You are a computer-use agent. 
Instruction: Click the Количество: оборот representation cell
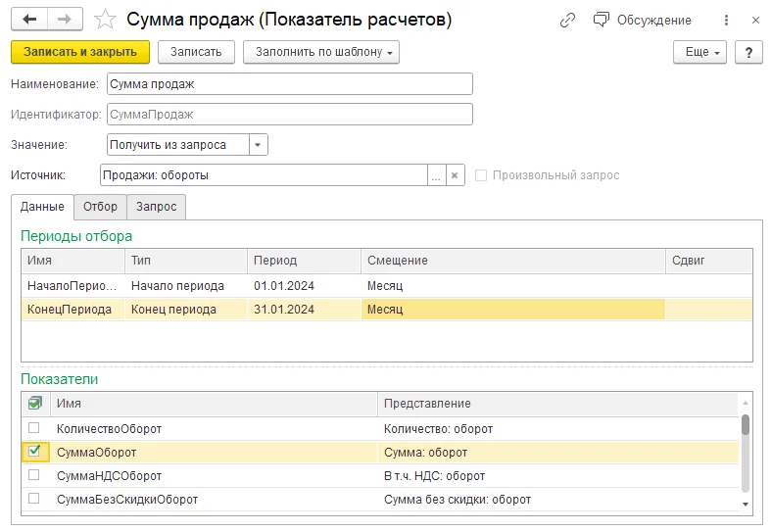(558, 429)
